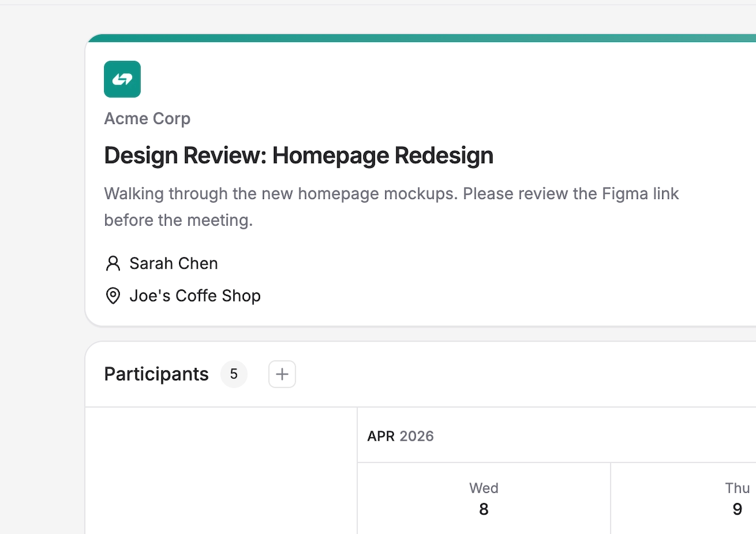The image size is (756, 534).
Task: Click the person icon beside Sarah Chen
Action: pyautogui.click(x=113, y=263)
